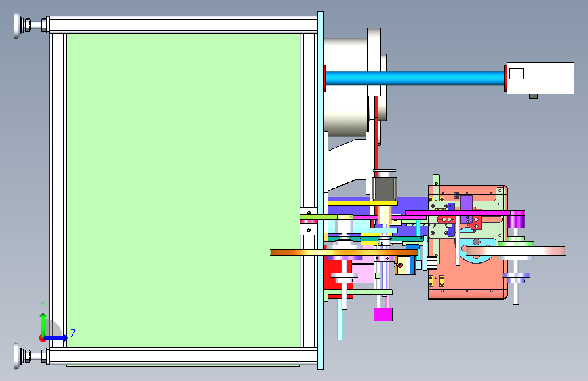
Task: Click the "Y" axis label
Action: pyautogui.click(x=43, y=305)
